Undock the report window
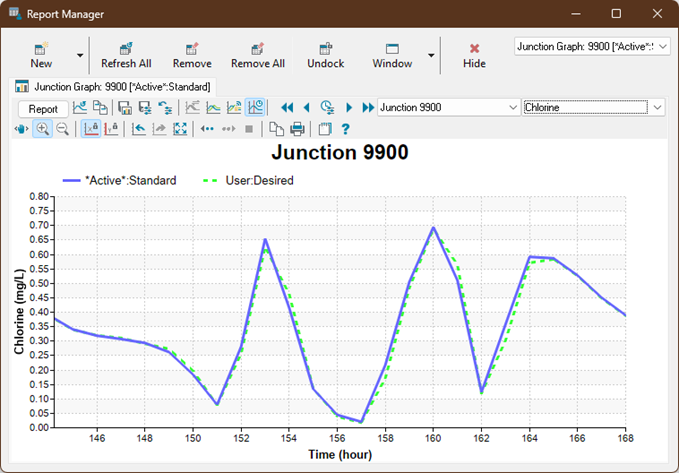This screenshot has width=679, height=473. pyautogui.click(x=326, y=55)
